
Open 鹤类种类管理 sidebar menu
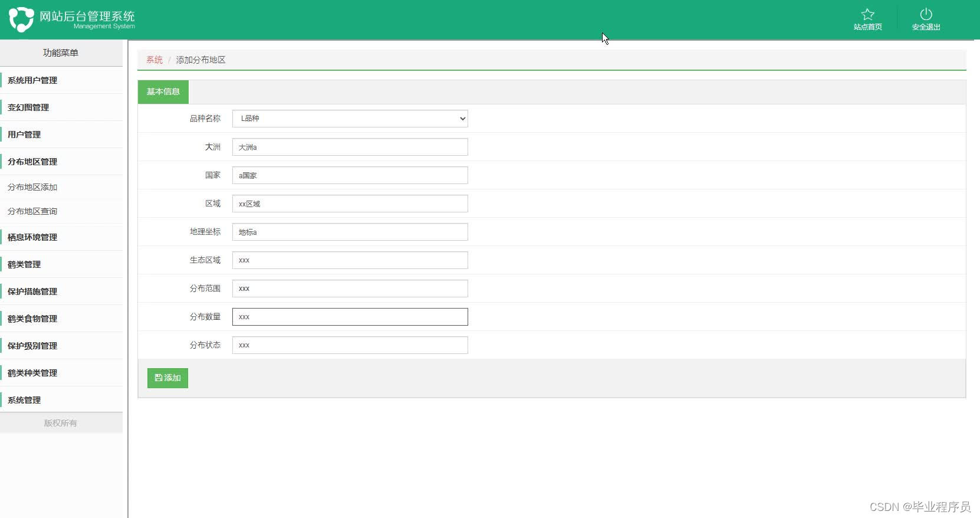[61, 373]
